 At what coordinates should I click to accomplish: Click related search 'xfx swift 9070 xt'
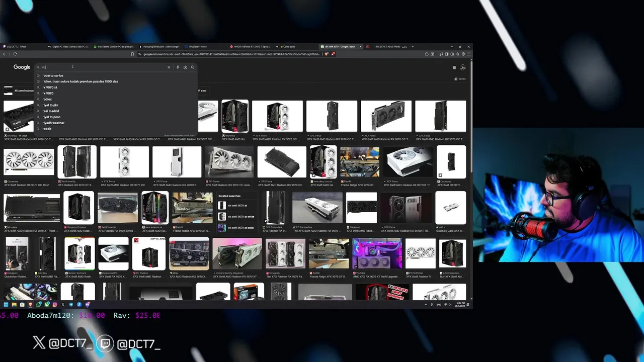pyautogui.click(x=236, y=206)
